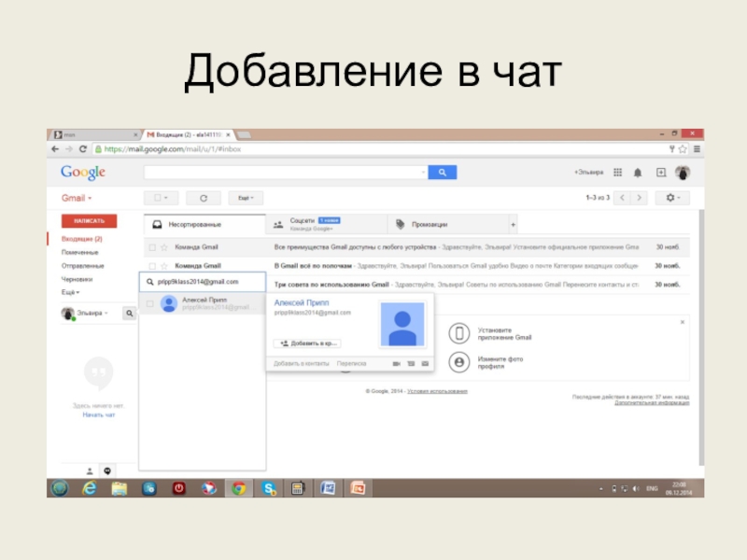
Task: Open the Google apps grid icon
Action: (x=617, y=172)
